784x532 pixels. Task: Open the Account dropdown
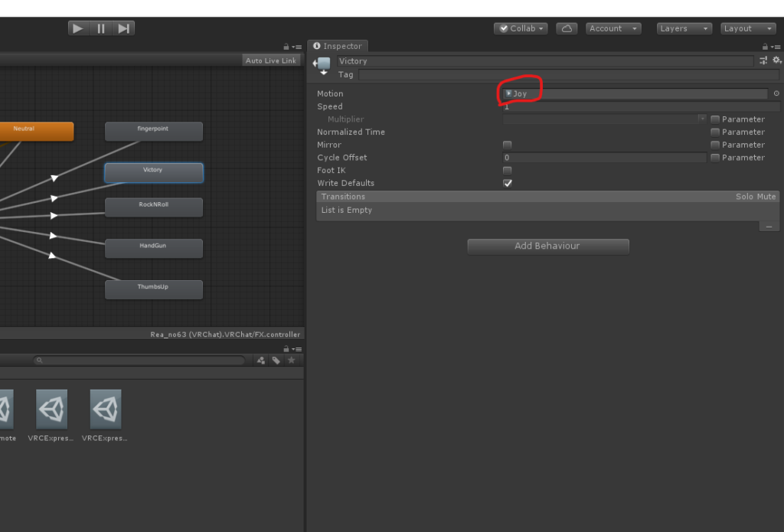[613, 28]
